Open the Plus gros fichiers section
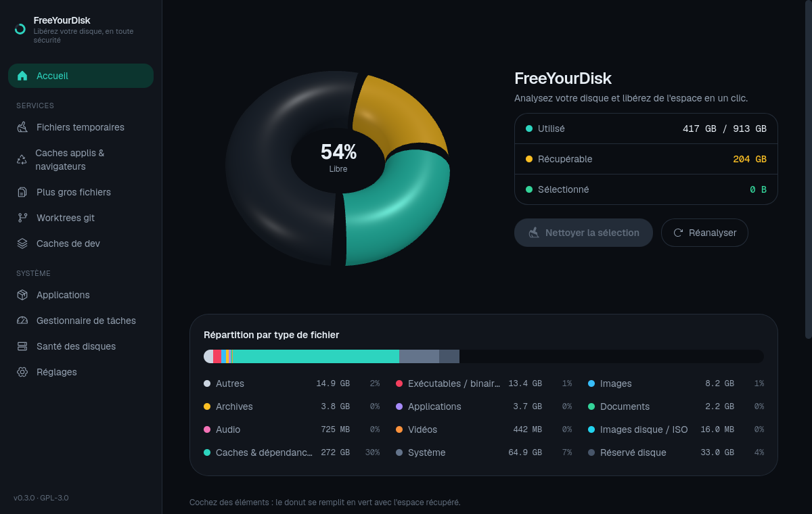Screen dimensions: 812x514 click(81, 192)
